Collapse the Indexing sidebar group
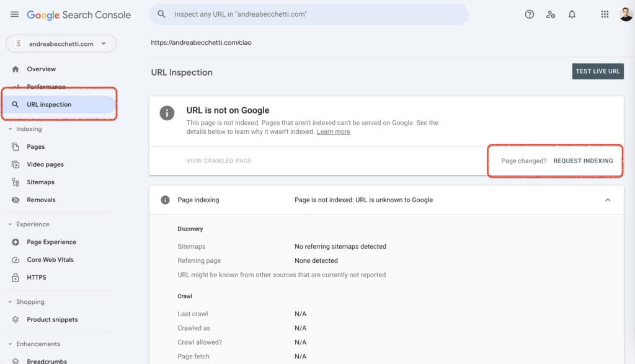635x364 pixels. (x=25, y=129)
